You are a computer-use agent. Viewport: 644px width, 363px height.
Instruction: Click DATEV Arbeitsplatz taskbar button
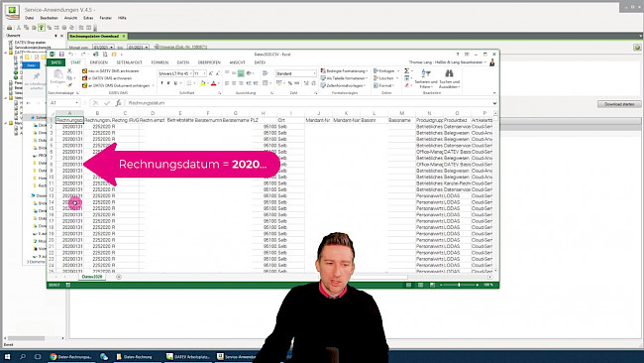point(188,356)
